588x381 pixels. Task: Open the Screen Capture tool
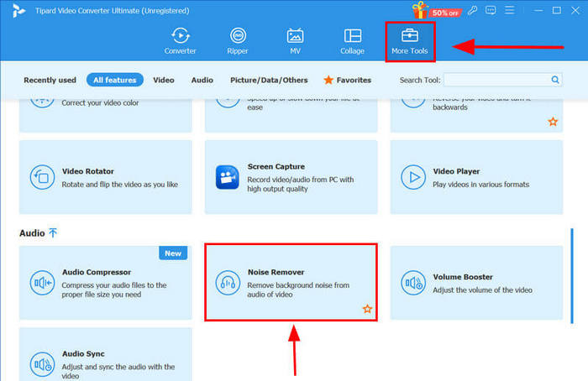pos(291,177)
